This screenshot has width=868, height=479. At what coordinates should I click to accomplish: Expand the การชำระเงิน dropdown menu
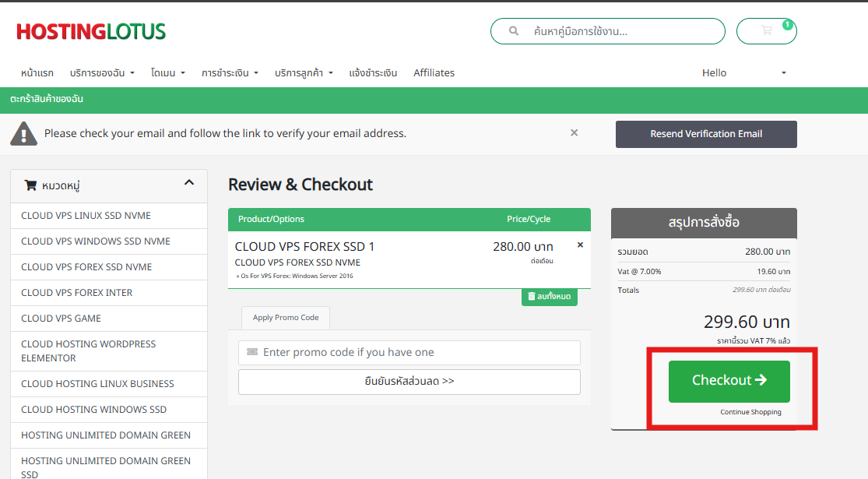point(230,72)
